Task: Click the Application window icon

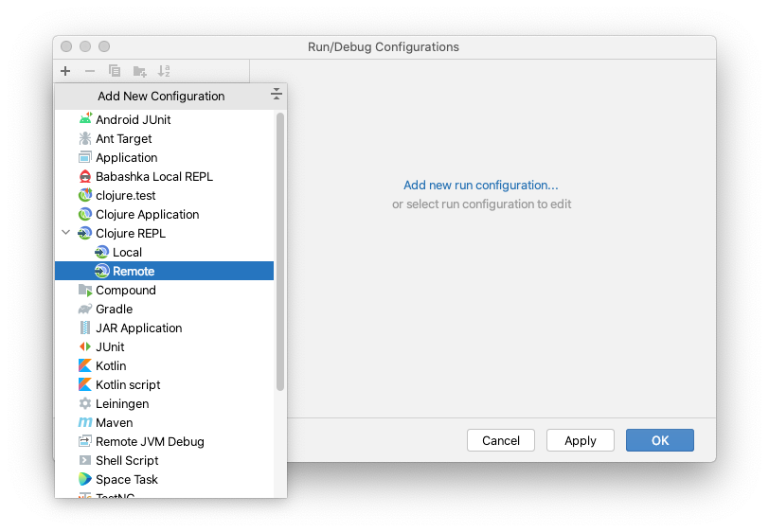Action: tap(85, 157)
